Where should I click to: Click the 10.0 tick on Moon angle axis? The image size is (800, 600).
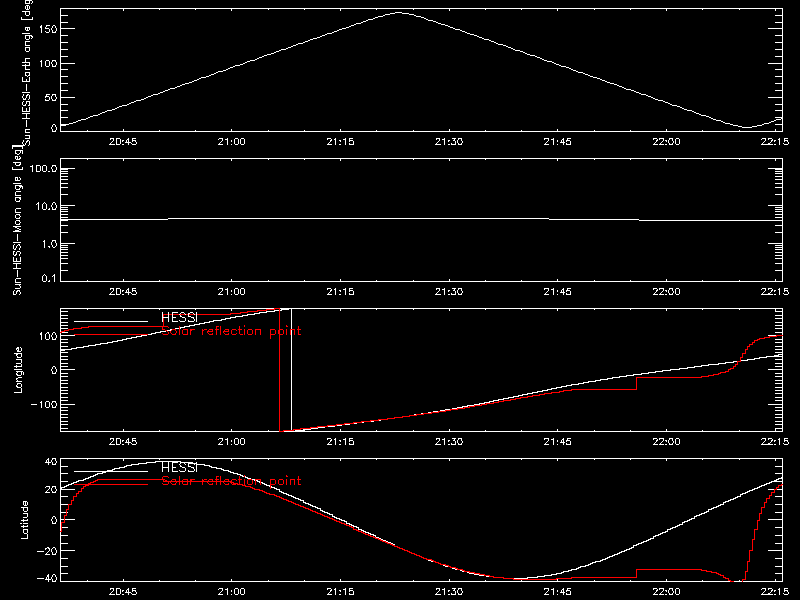[x=46, y=207]
